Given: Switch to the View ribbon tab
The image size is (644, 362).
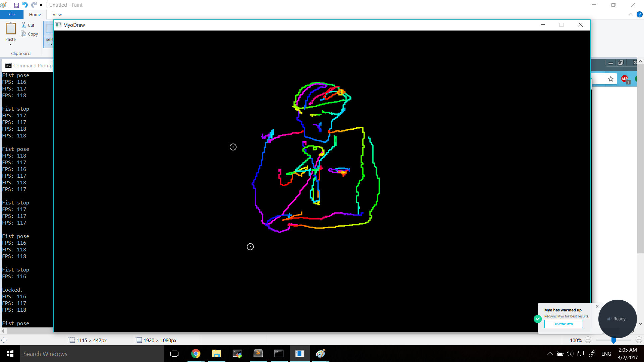Looking at the screenshot, I should click(57, 14).
